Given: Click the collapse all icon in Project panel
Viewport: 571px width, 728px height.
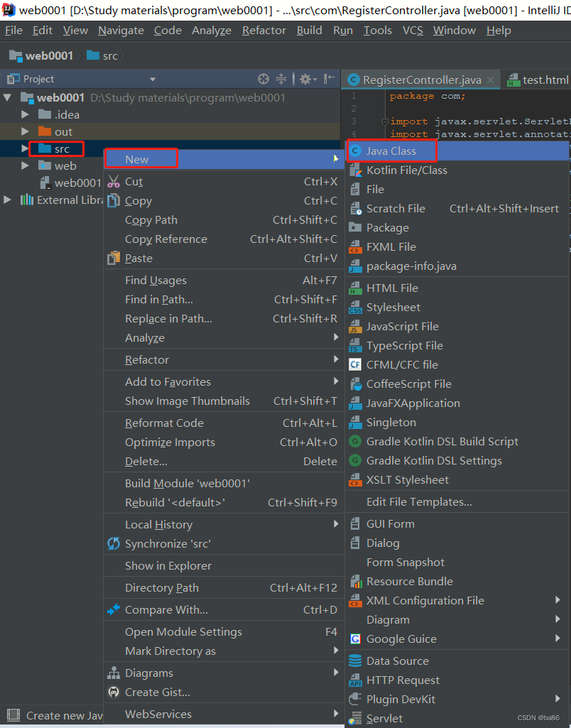Looking at the screenshot, I should coord(281,79).
